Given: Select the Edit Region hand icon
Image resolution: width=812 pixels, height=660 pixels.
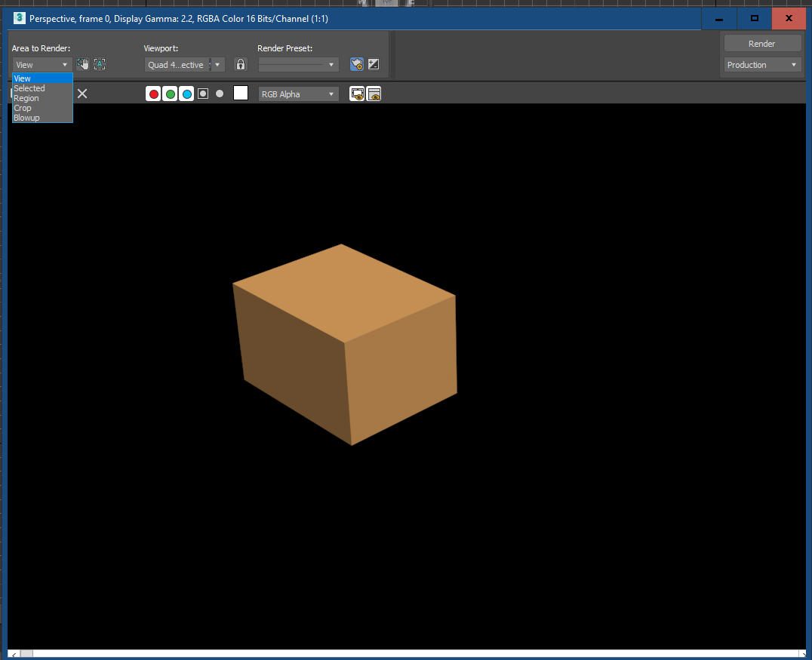Looking at the screenshot, I should pos(82,63).
